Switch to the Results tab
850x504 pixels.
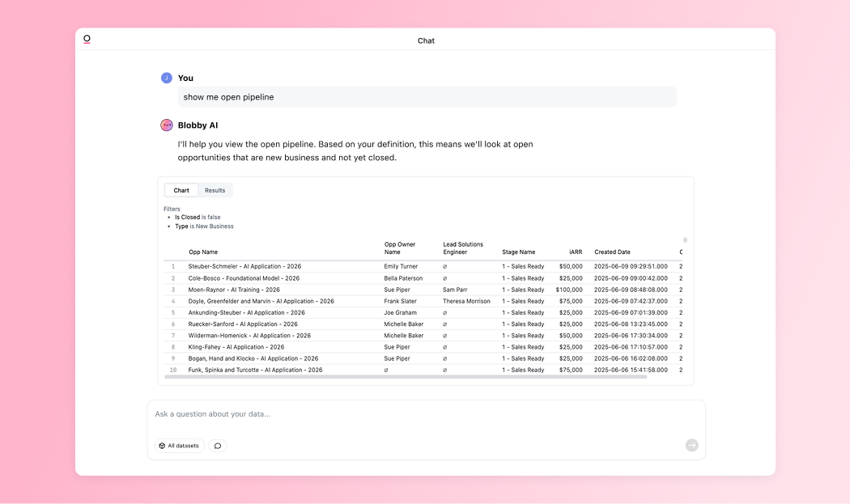point(215,191)
